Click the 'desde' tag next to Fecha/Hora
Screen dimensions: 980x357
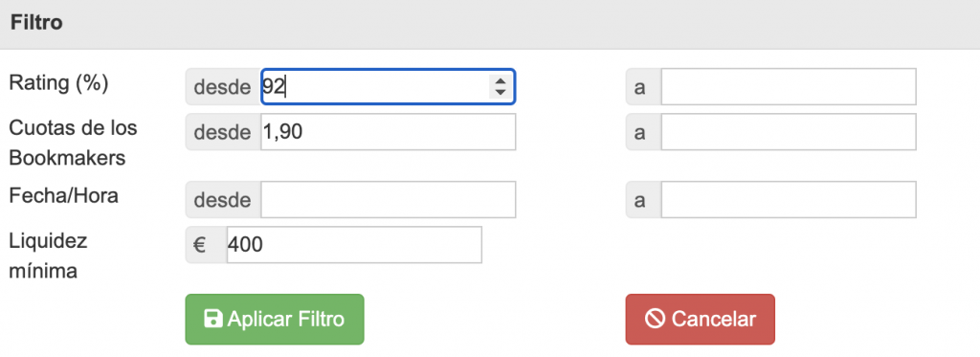pyautogui.click(x=222, y=200)
